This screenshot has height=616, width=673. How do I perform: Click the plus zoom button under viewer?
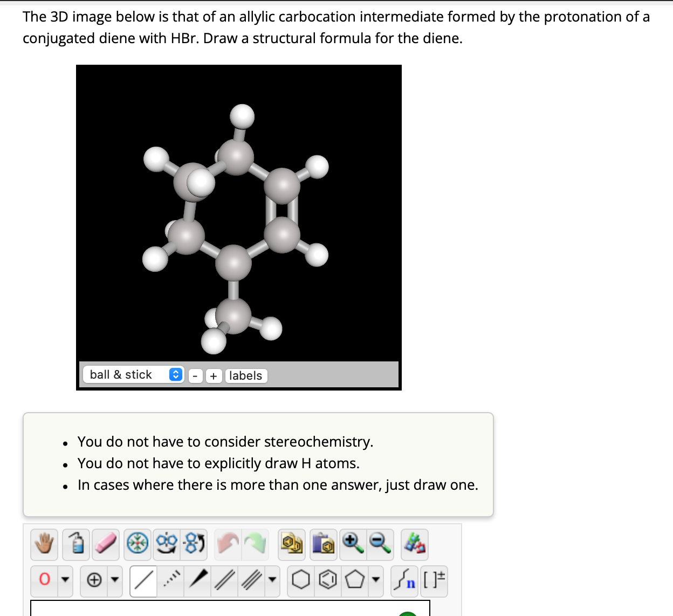pyautogui.click(x=214, y=376)
